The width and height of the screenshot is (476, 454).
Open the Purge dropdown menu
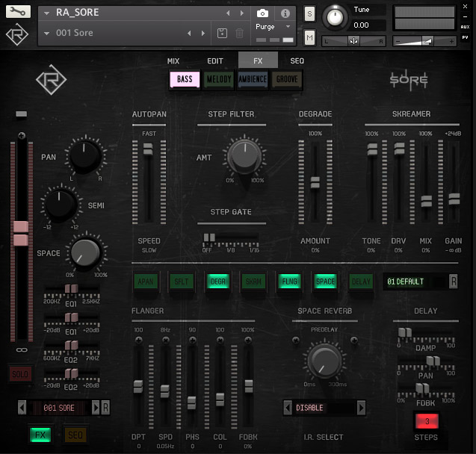point(273,27)
